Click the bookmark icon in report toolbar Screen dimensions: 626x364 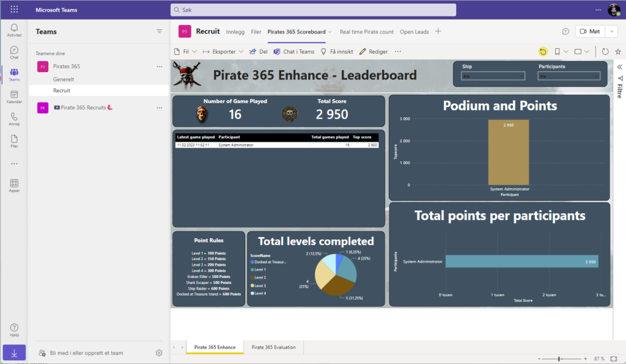(x=557, y=51)
